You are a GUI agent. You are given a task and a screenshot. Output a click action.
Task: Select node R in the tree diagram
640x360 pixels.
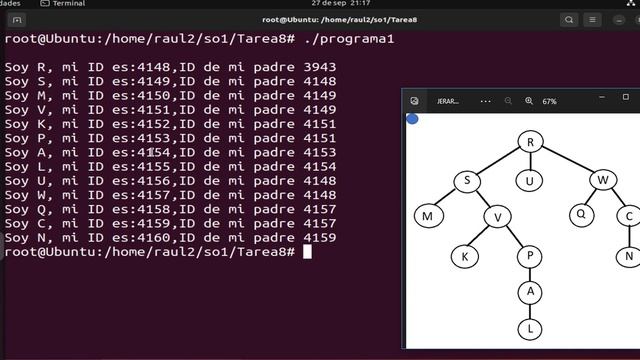(x=530, y=142)
